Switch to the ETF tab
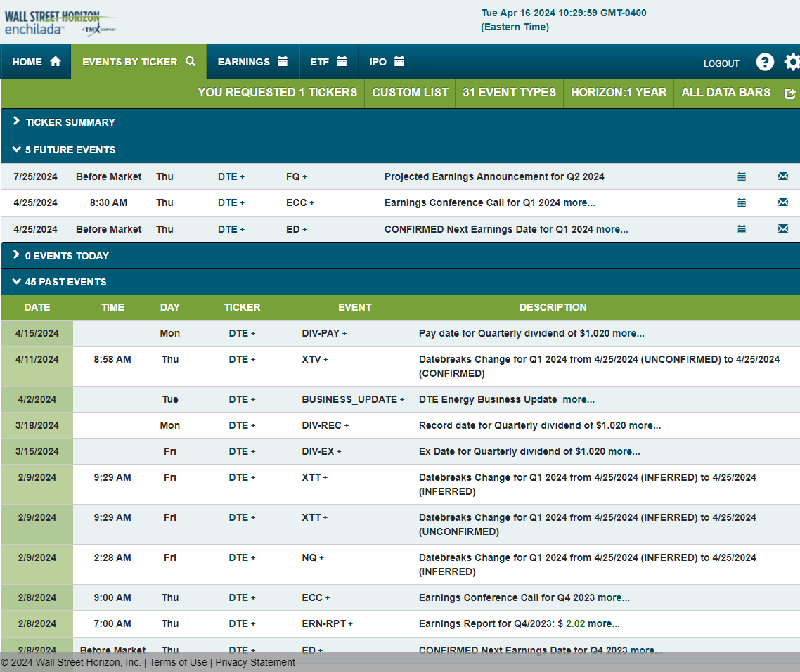 328,62
